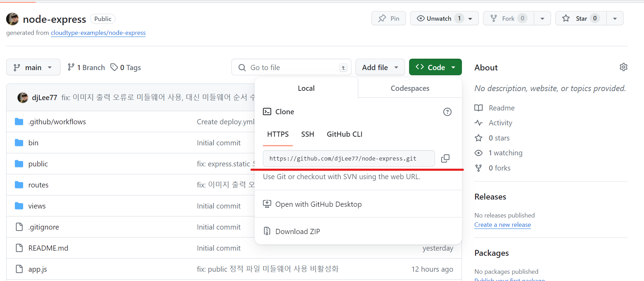Click the pulse icon beside Activity
Screen dimensions: 644x281
tap(479, 123)
